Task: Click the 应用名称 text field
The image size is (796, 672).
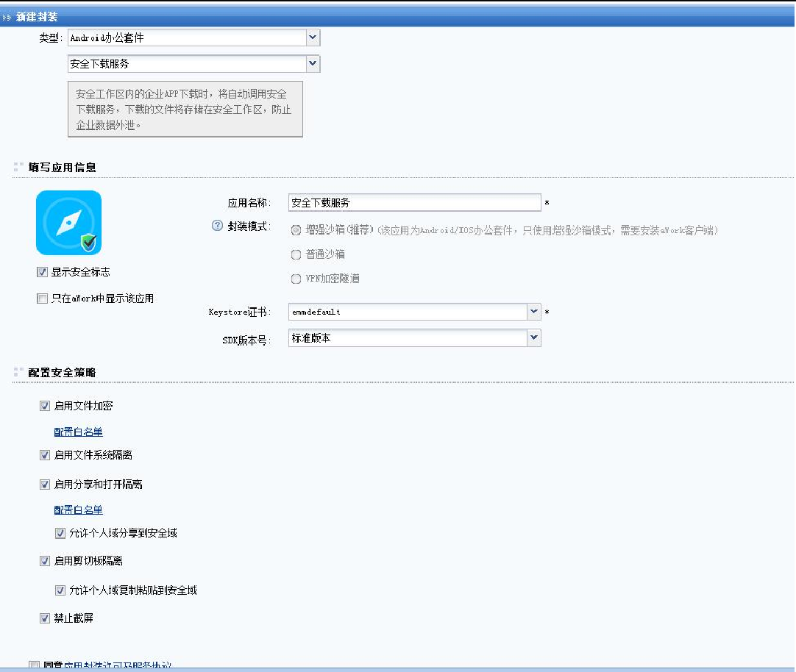Action: [414, 203]
